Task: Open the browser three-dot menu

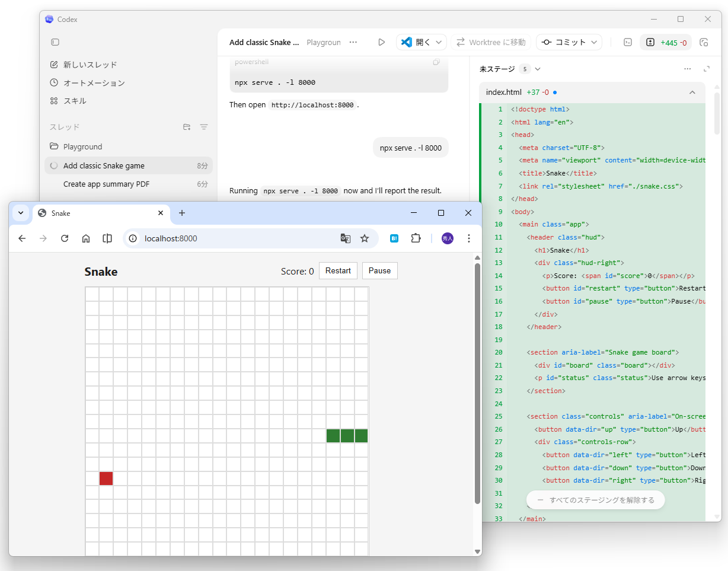Action: pos(469,238)
